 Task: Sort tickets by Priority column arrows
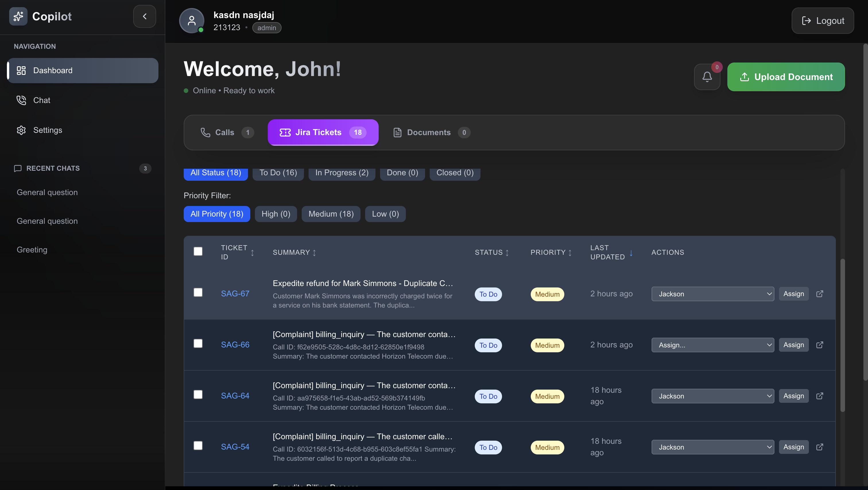570,252
